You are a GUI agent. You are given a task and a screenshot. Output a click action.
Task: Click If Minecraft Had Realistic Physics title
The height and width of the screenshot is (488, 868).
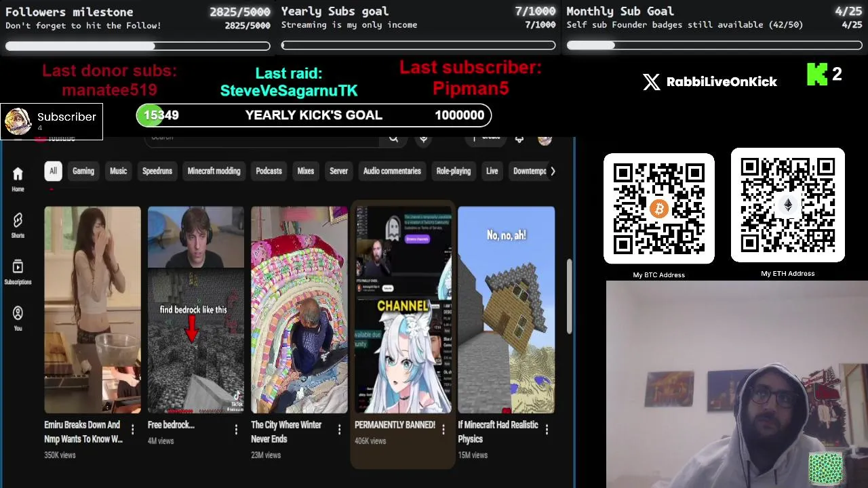click(x=498, y=432)
